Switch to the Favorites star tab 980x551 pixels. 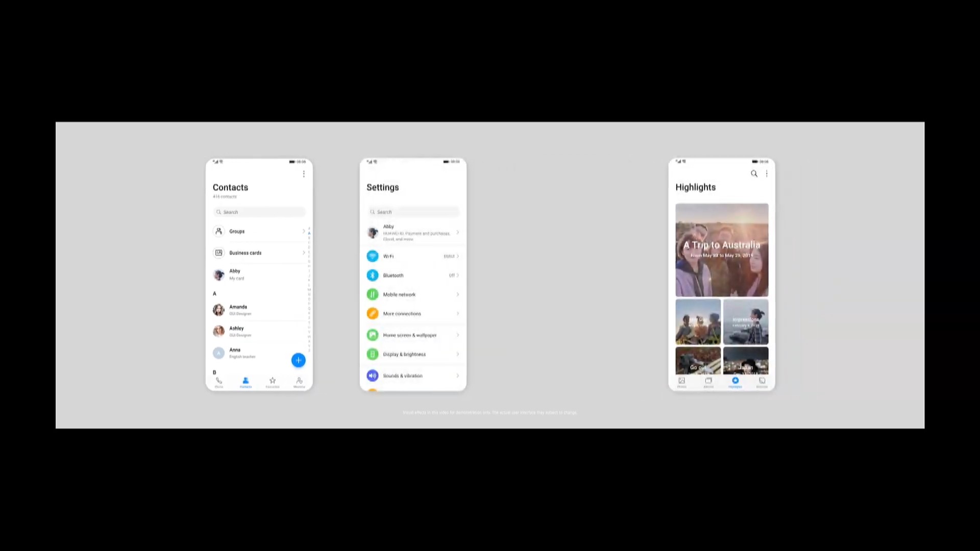click(273, 382)
